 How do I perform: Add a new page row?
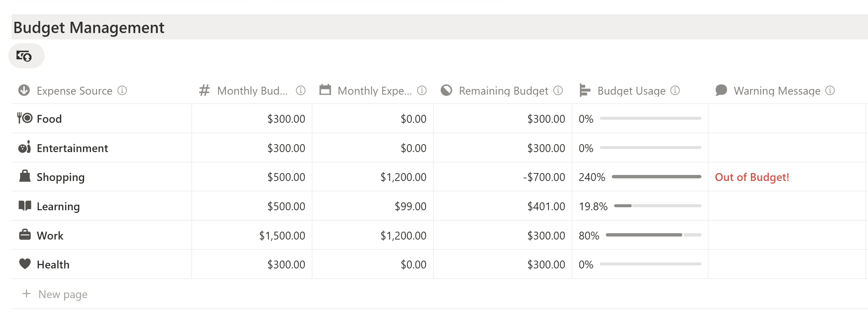63,294
